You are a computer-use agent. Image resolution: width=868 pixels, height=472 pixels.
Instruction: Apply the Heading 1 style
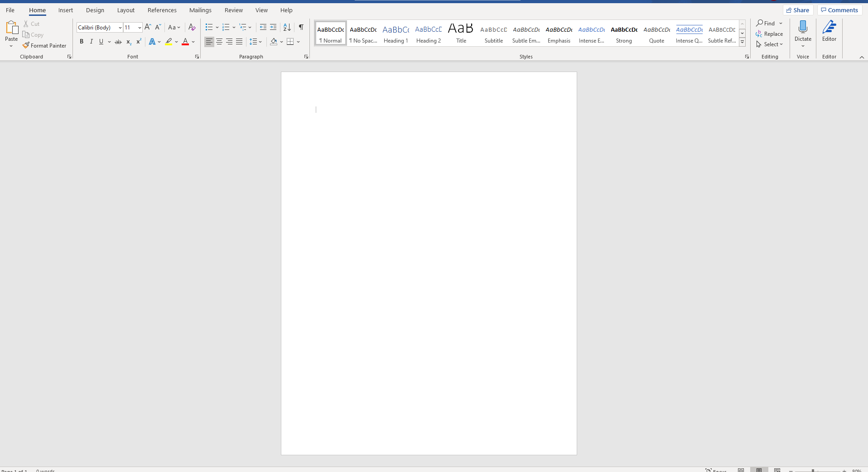(396, 33)
